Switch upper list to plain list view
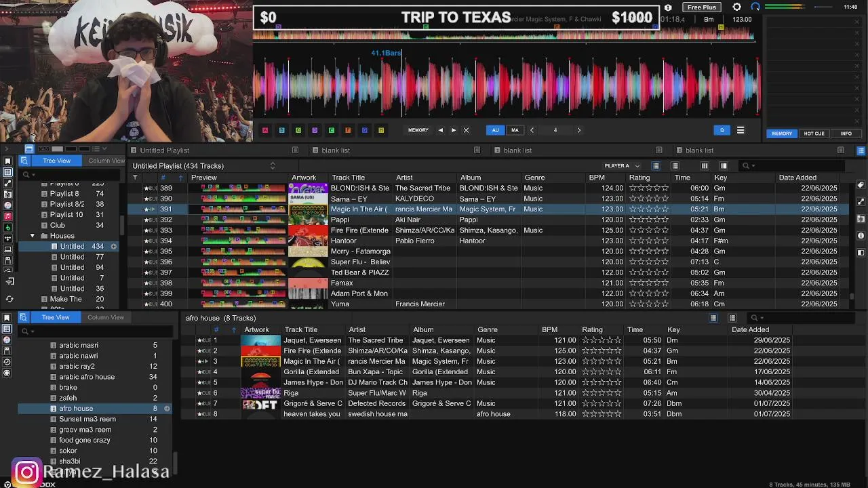 675,166
